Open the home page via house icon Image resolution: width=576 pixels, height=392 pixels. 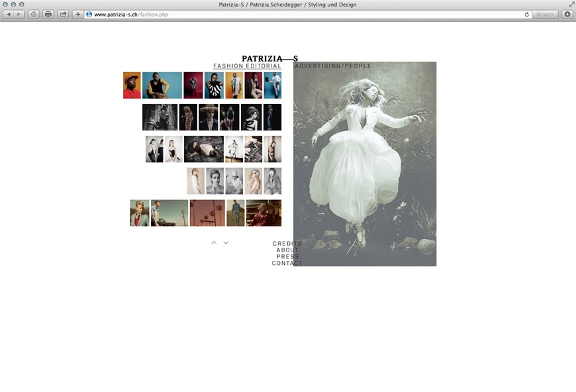click(33, 15)
